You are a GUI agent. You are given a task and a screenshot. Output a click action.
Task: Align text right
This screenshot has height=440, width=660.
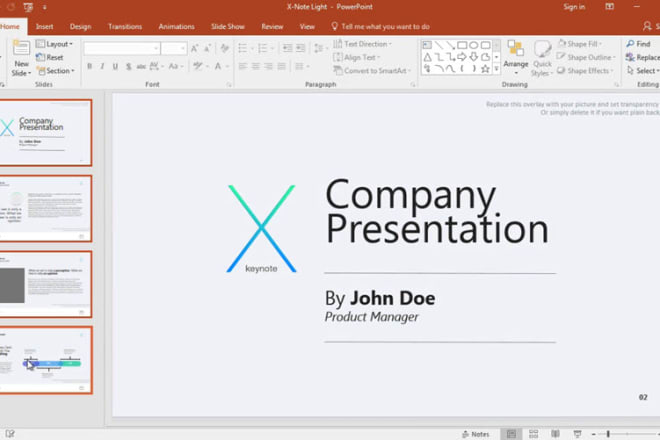pyautogui.click(x=269, y=67)
